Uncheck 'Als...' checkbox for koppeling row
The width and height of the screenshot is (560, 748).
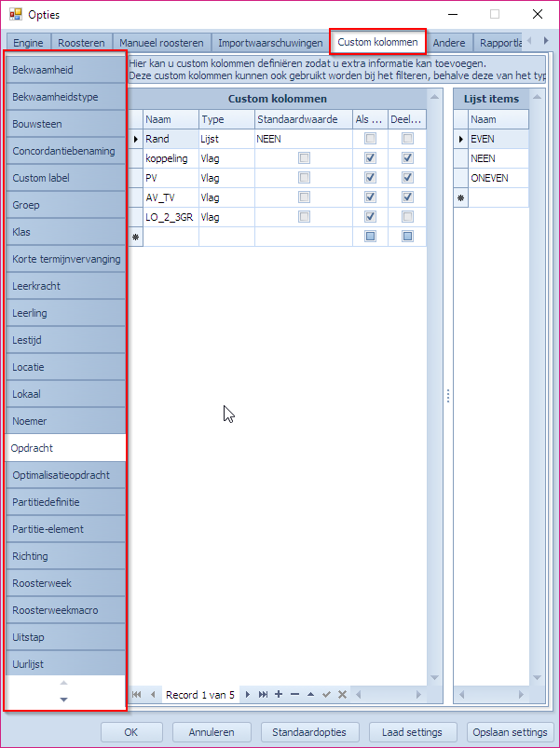[370, 158]
